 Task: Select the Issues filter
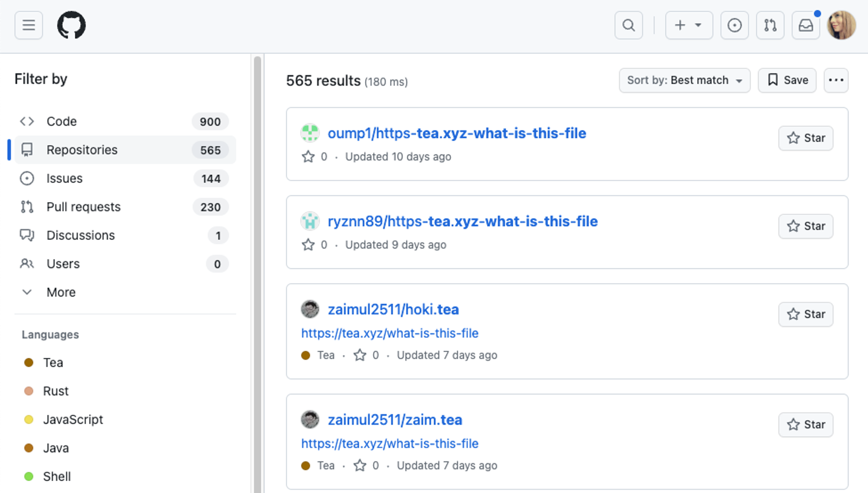[124, 178]
